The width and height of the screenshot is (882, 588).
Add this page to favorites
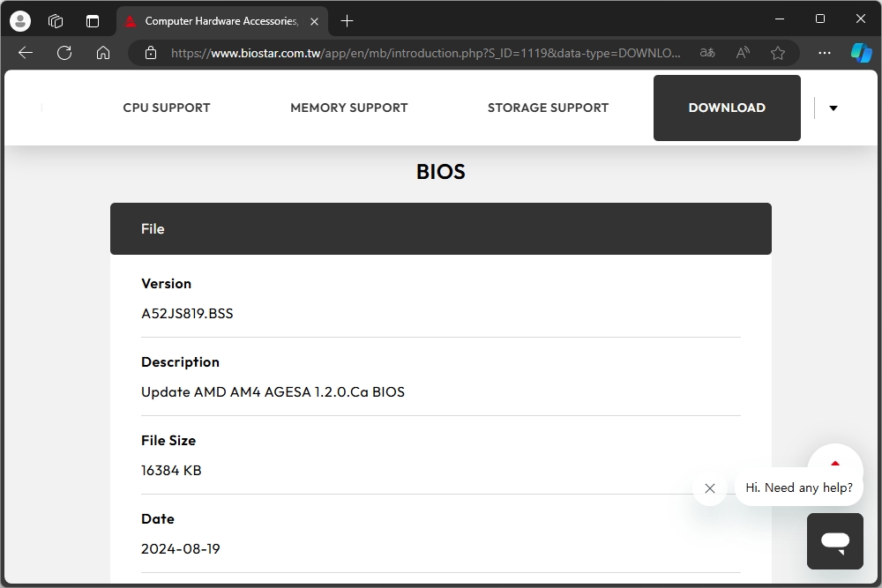click(x=778, y=53)
